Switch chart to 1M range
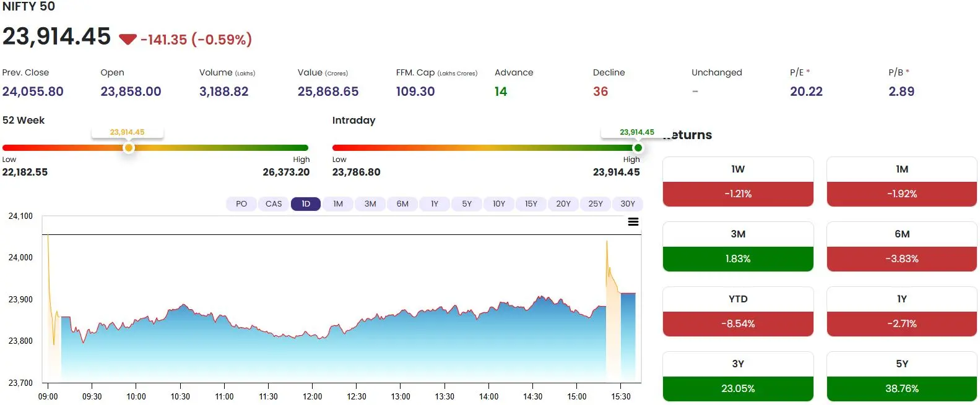 [338, 204]
